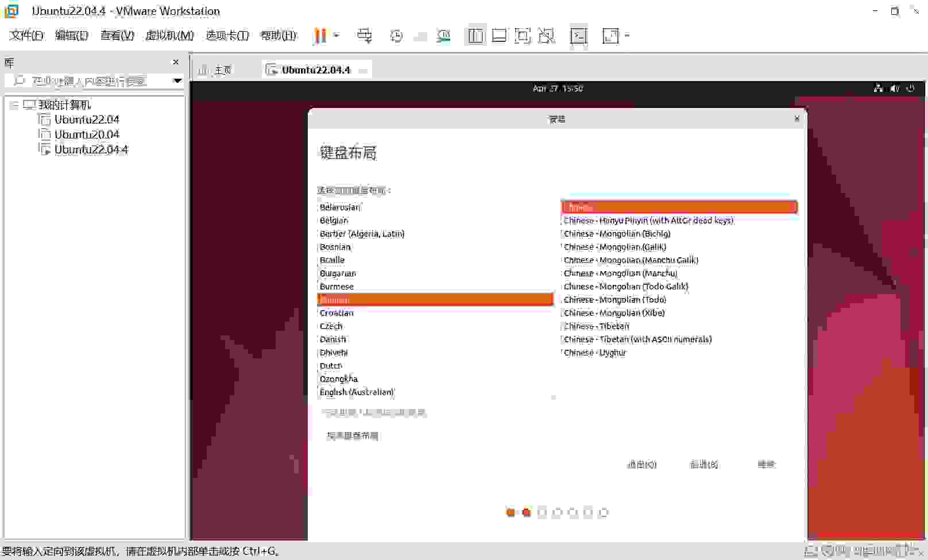Open the 选项卡(T) menu
The height and width of the screenshot is (560, 928).
[x=227, y=36]
